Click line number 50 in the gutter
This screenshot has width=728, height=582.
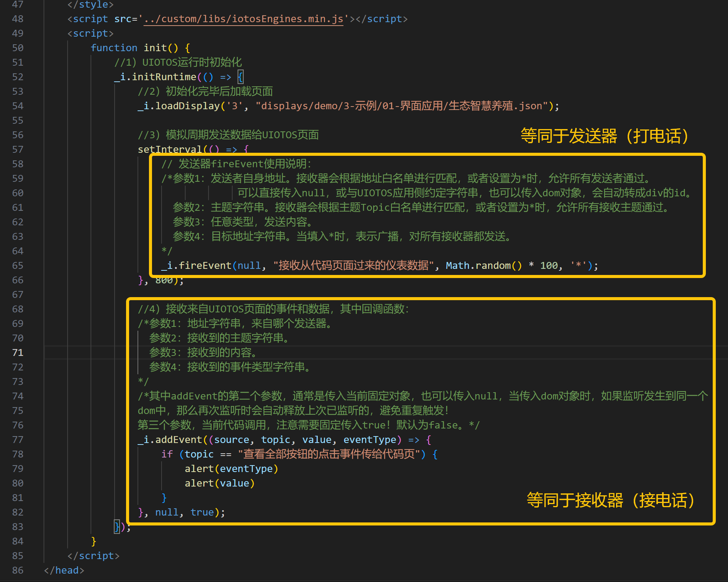pyautogui.click(x=18, y=48)
